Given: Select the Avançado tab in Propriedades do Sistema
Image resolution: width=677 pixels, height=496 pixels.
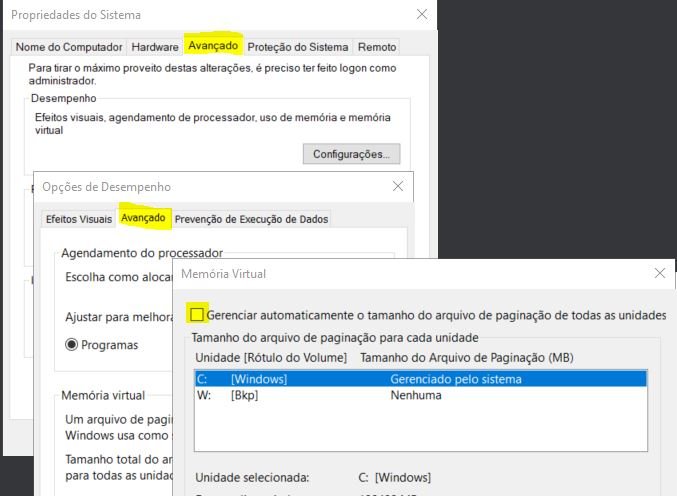Looking at the screenshot, I should pos(213,46).
